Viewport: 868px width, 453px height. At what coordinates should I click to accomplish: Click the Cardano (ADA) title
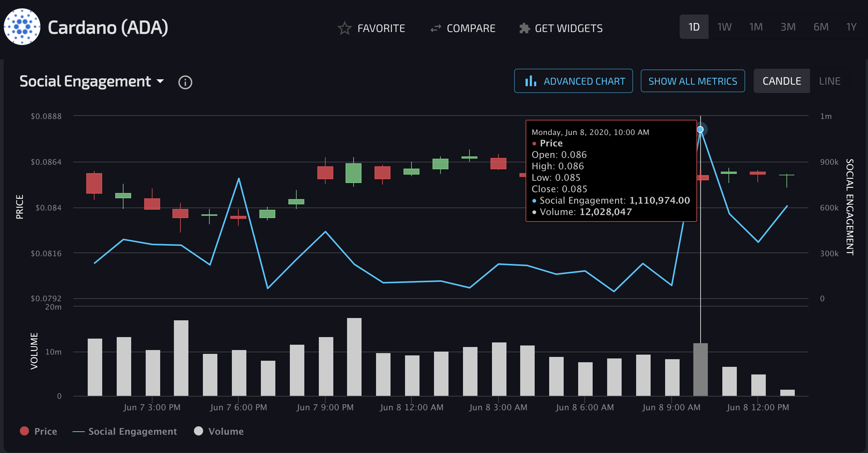coord(108,27)
